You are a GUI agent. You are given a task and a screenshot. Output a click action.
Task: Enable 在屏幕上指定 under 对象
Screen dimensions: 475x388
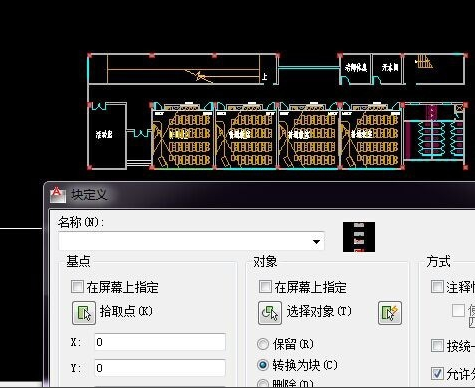(x=265, y=287)
